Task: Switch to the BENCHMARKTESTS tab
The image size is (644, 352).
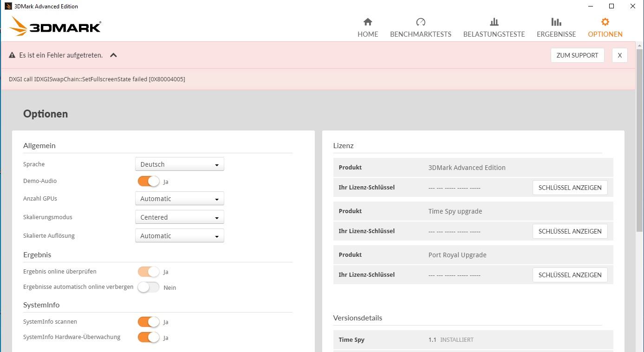Action: tap(421, 34)
